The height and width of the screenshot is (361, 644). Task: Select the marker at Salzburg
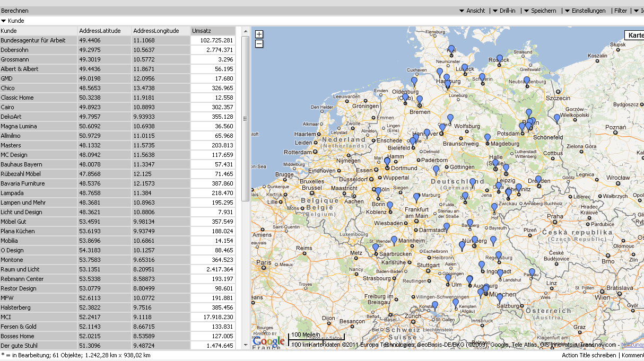pos(499,298)
